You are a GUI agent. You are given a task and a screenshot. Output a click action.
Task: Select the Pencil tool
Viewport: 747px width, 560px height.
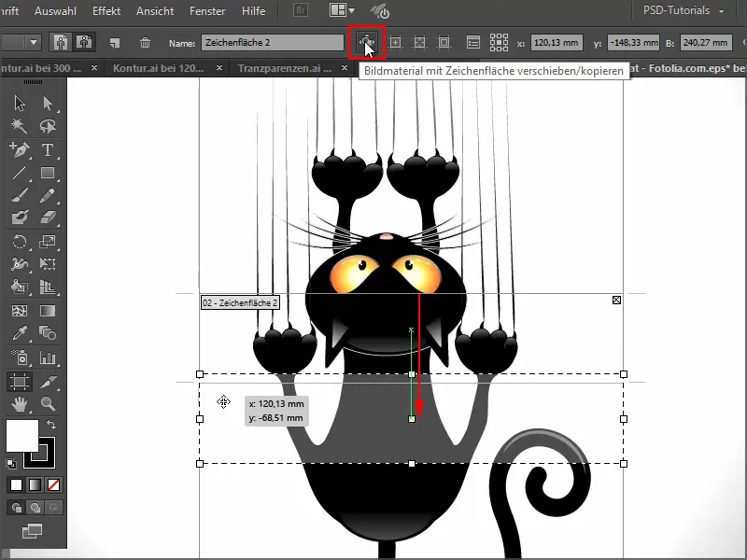click(x=48, y=195)
